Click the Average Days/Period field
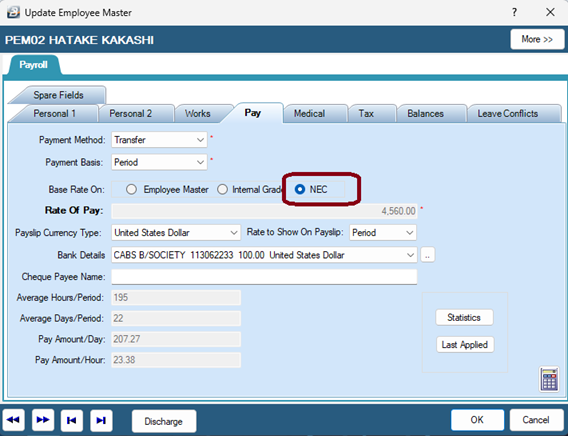 pyautogui.click(x=176, y=319)
